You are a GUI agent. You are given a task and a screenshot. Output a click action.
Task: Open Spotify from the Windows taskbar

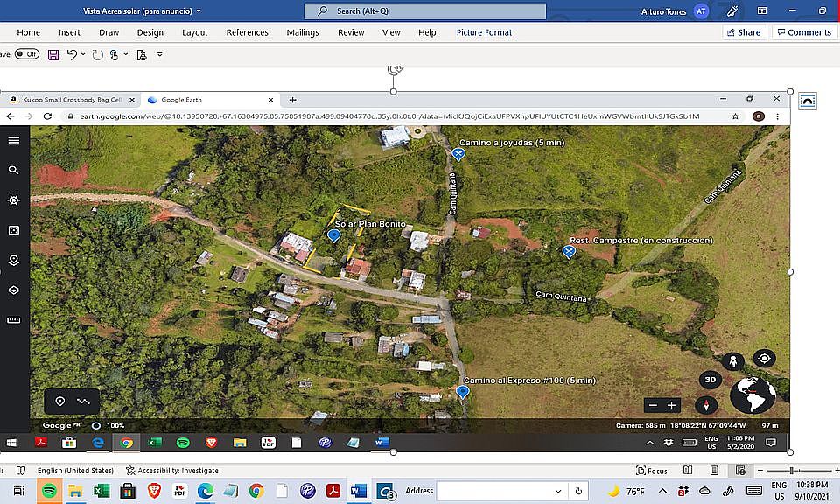(x=48, y=491)
